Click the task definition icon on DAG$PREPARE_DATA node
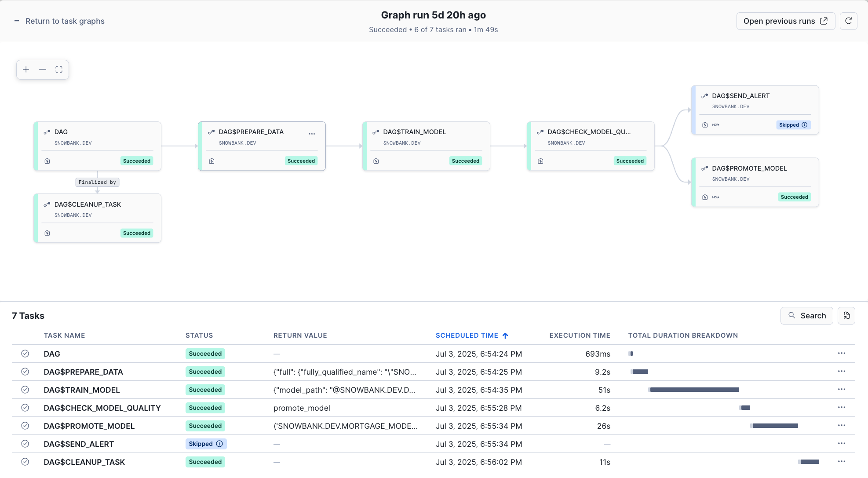 tap(212, 161)
